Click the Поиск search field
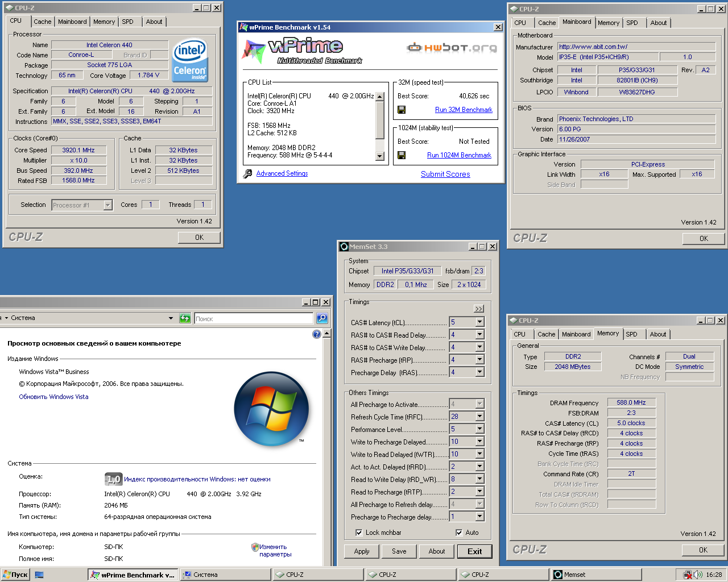This screenshot has height=582, width=728. [254, 318]
